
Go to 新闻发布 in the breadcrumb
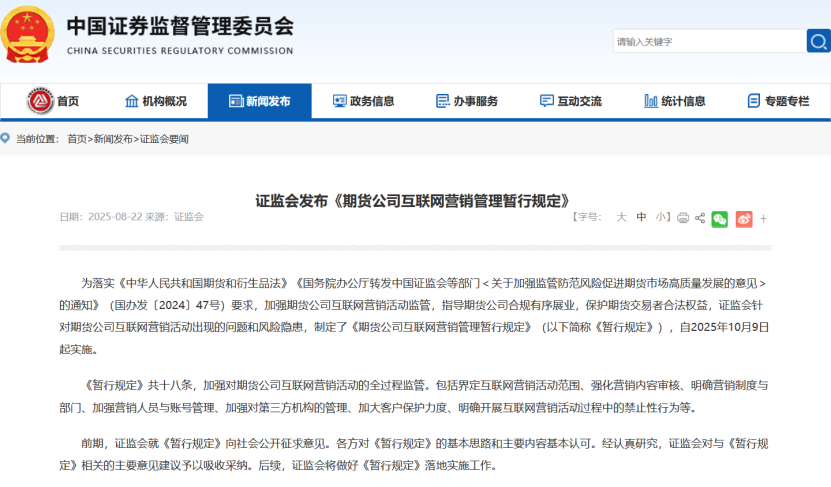click(x=113, y=139)
